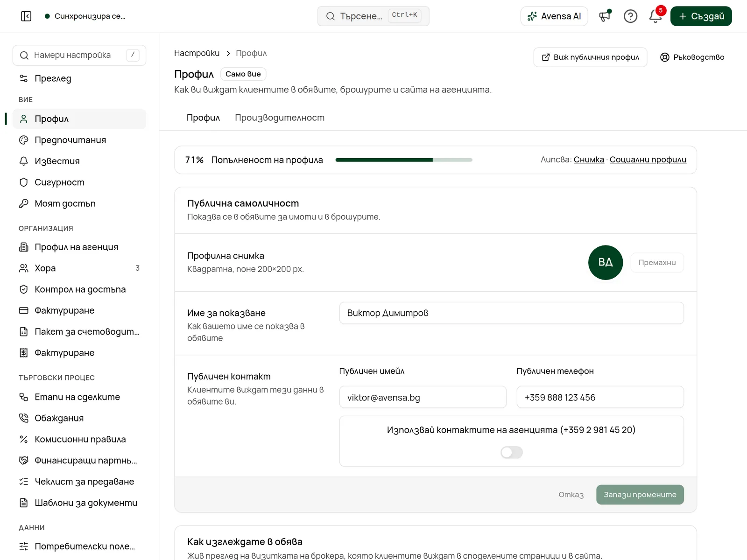Open Обаждания settings

click(79, 418)
